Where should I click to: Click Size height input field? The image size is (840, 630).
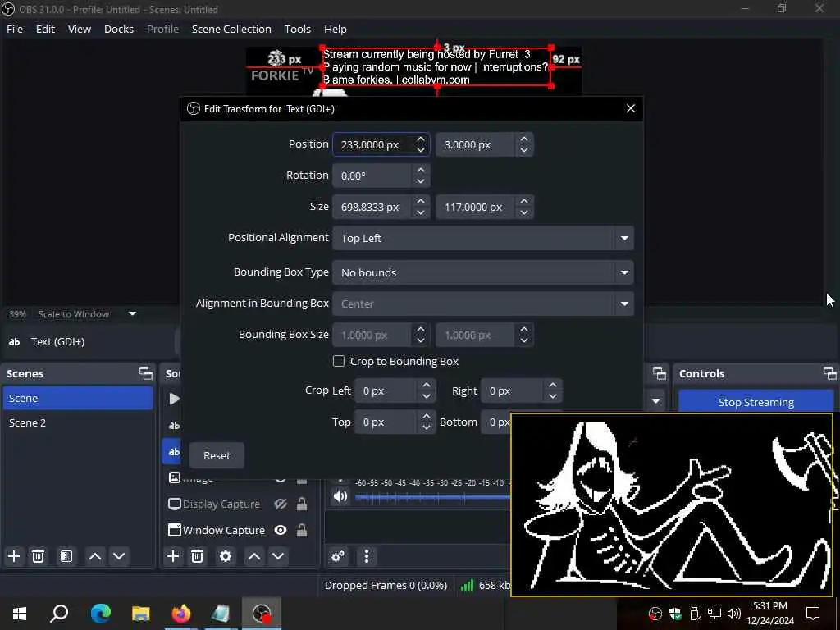click(x=476, y=207)
